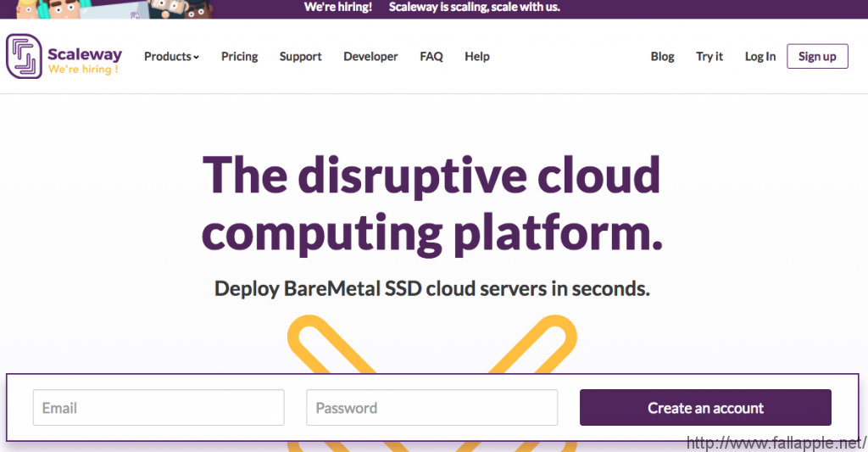
Task: Click the Log In link
Action: [x=760, y=57]
